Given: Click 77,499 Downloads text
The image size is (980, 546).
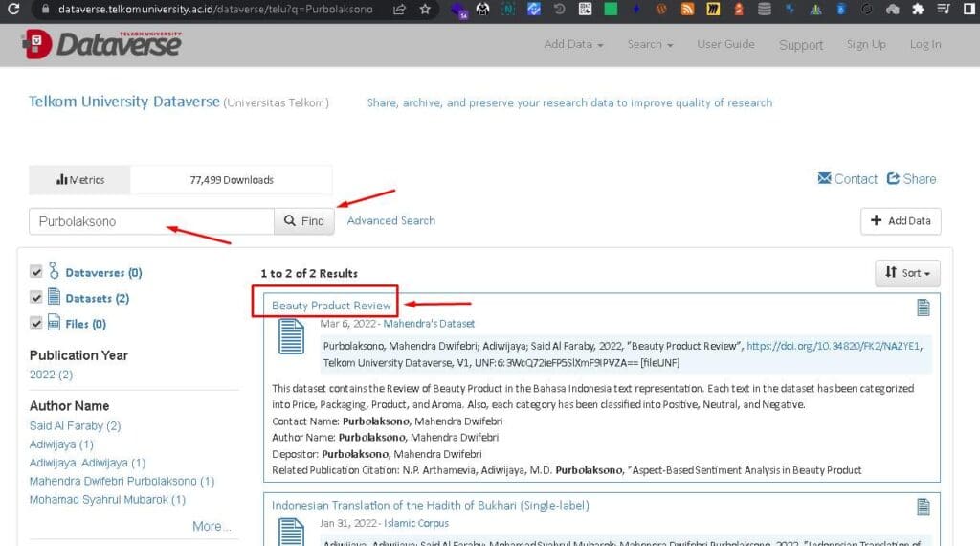Looking at the screenshot, I should [x=232, y=179].
